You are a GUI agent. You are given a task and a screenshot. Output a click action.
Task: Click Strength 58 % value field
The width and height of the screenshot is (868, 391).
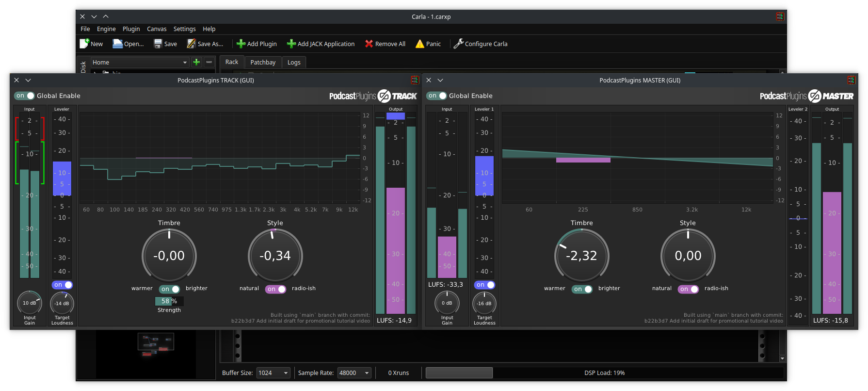coord(169,301)
